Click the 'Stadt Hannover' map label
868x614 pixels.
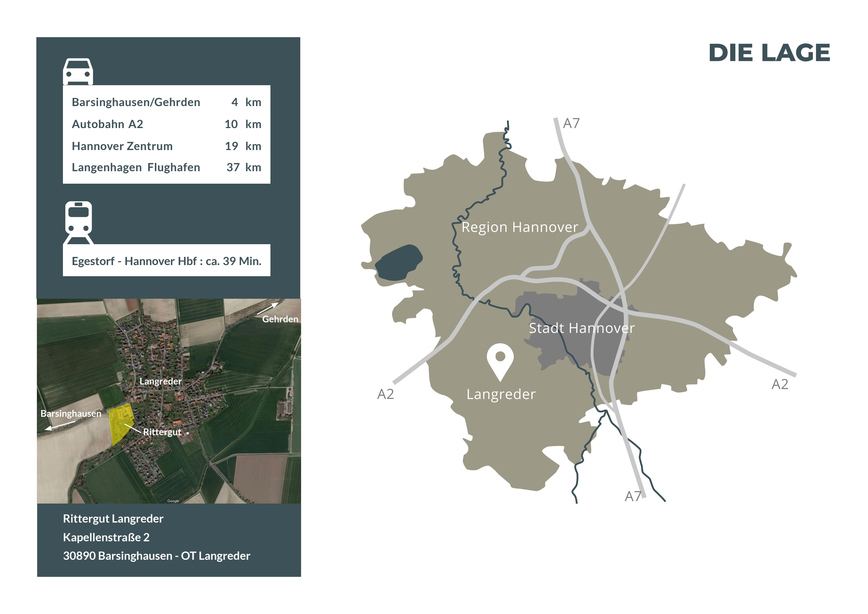(582, 328)
